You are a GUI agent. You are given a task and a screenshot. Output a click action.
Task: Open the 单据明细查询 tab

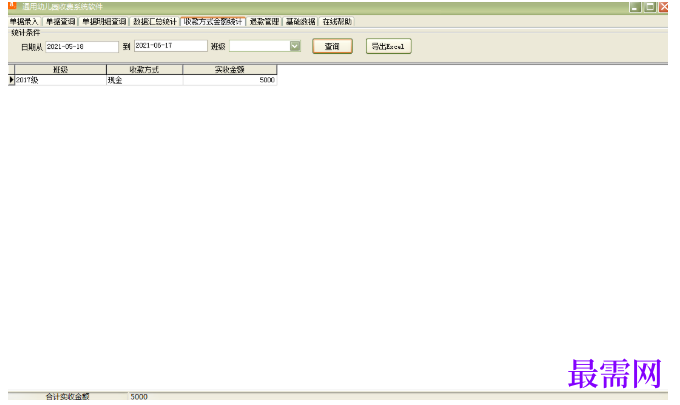(x=104, y=22)
